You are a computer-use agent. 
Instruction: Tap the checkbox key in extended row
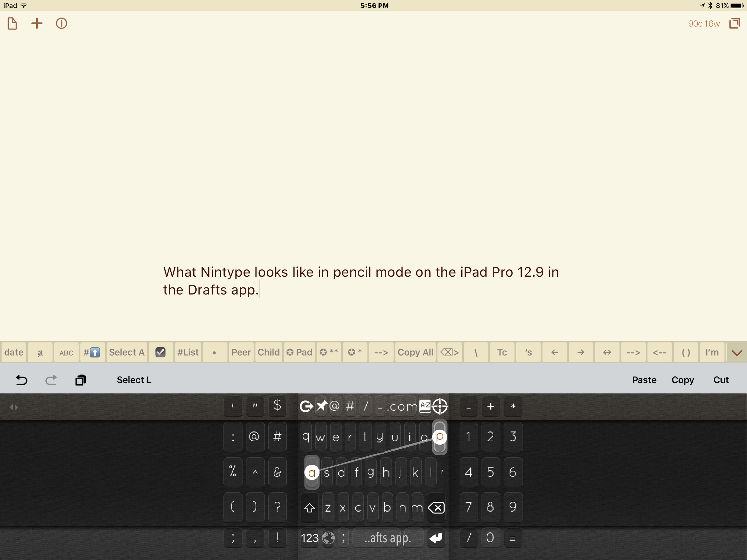coord(160,352)
